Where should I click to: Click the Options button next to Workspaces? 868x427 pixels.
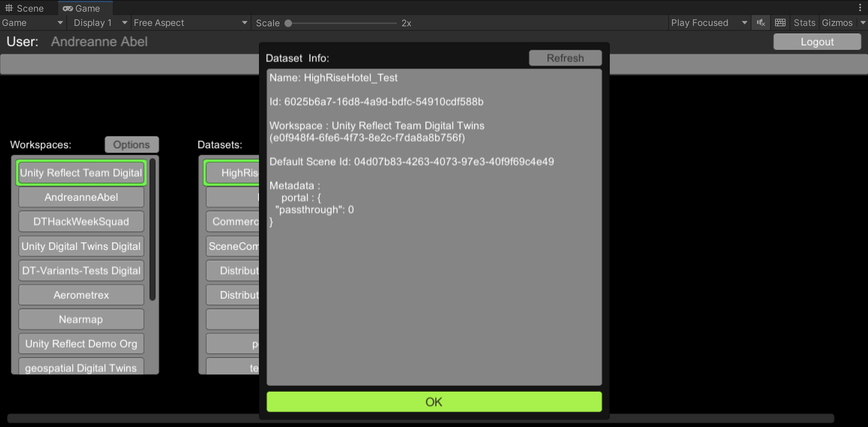131,144
